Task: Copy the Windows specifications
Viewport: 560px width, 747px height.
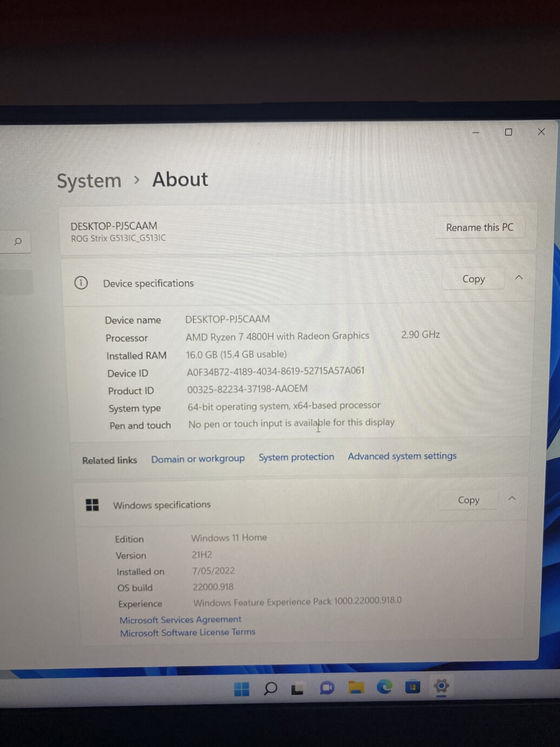Action: pyautogui.click(x=469, y=500)
